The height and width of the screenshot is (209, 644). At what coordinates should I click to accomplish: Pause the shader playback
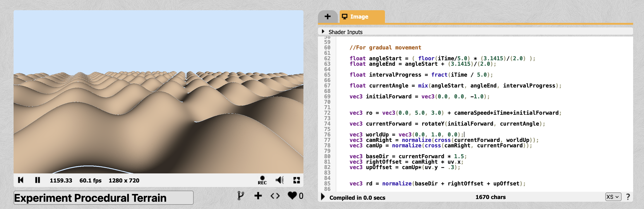click(x=38, y=180)
